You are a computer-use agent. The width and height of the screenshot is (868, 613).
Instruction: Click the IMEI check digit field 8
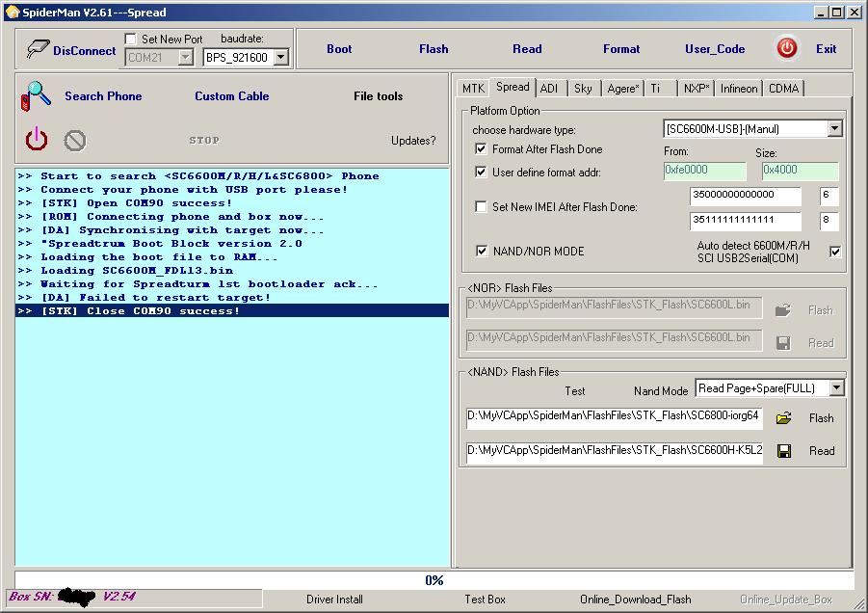tap(829, 221)
